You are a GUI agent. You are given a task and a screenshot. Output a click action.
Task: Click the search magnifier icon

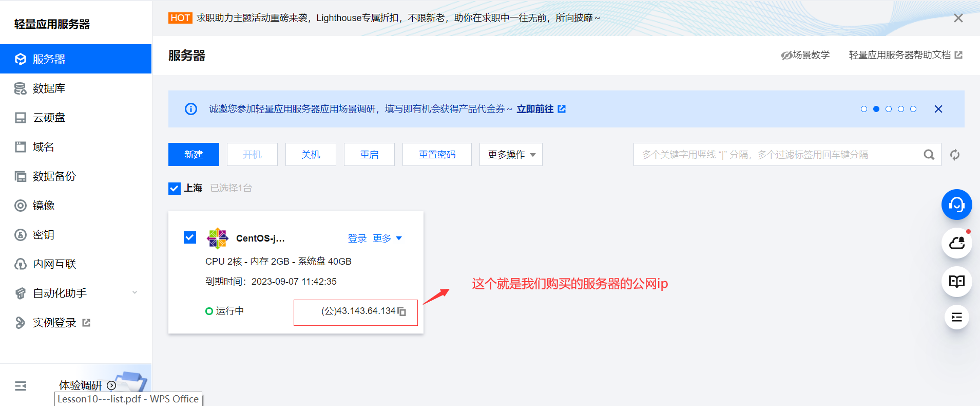[x=929, y=155]
